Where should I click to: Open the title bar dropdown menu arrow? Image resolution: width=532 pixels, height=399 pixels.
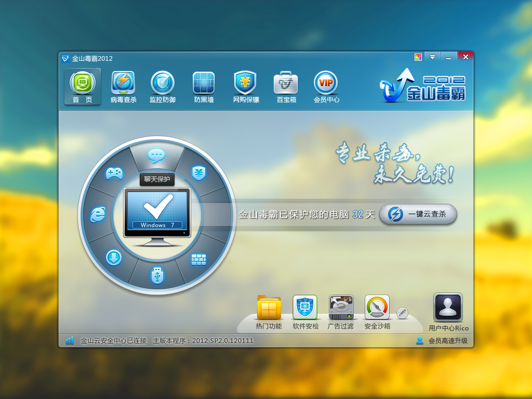[x=432, y=57]
